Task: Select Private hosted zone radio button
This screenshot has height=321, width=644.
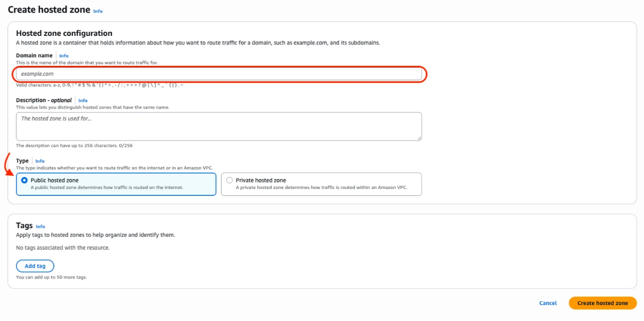Action: coord(229,180)
